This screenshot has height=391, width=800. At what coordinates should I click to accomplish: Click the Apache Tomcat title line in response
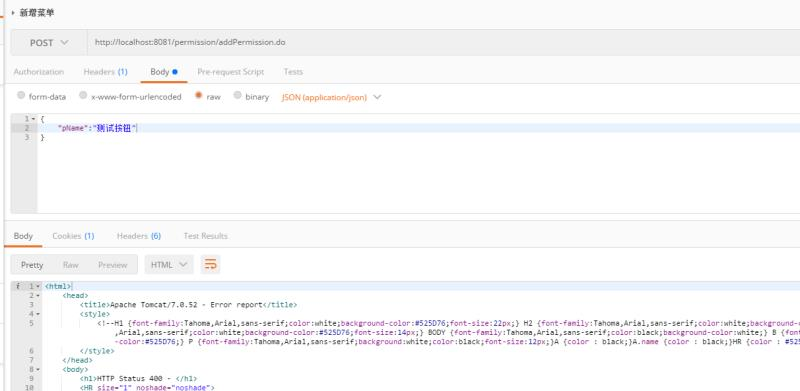pos(188,305)
